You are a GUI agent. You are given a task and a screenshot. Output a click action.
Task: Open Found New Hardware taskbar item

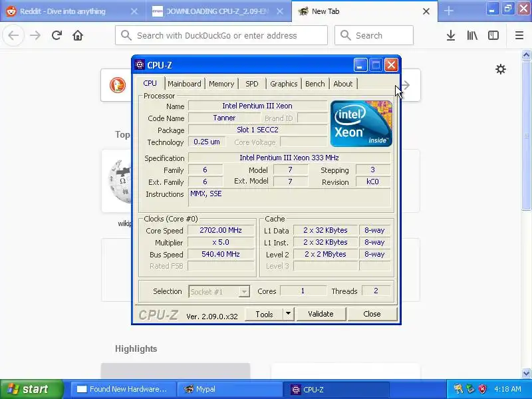(123, 389)
